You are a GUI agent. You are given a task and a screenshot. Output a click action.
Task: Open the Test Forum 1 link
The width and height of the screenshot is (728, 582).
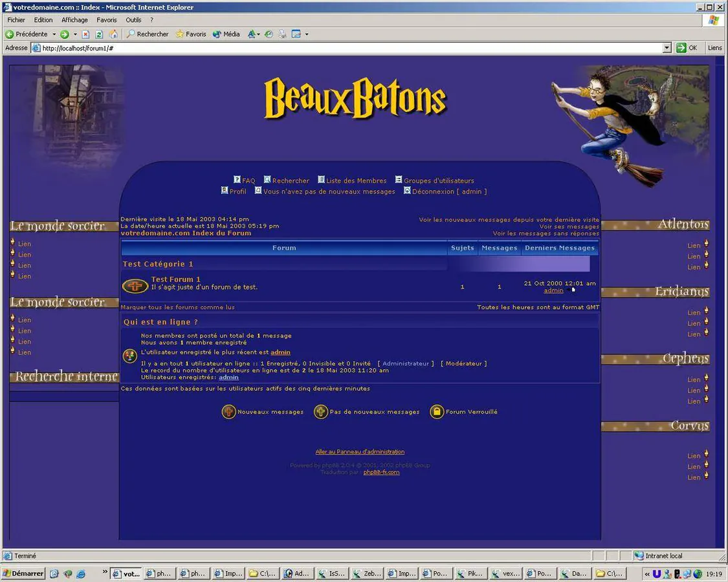[175, 279]
